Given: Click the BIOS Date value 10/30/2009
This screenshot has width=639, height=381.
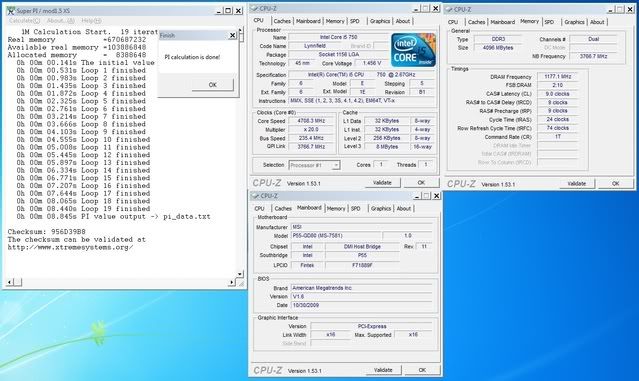Looking at the screenshot, I should pyautogui.click(x=362, y=305).
